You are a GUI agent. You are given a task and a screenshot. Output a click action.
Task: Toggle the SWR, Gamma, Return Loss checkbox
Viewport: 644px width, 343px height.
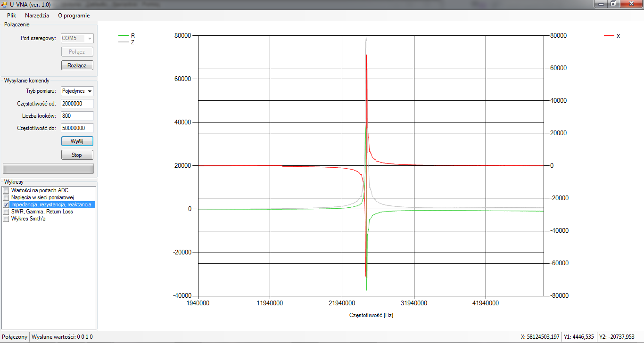point(6,212)
